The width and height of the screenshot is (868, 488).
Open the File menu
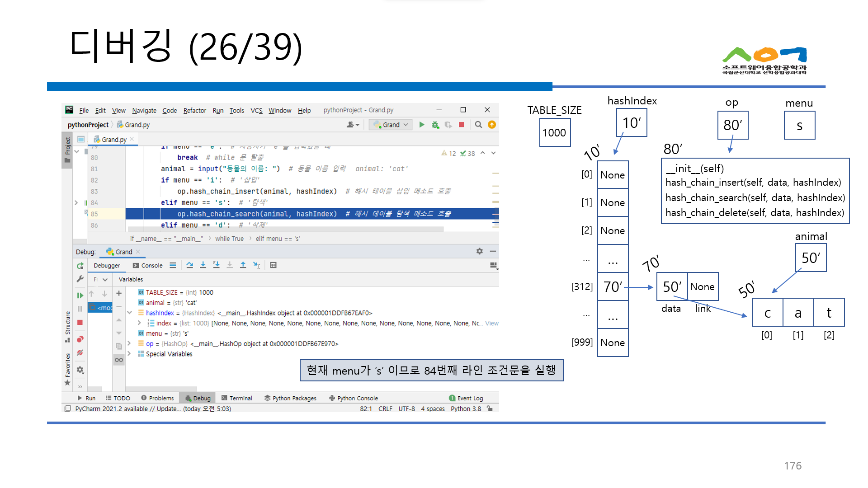coord(84,110)
